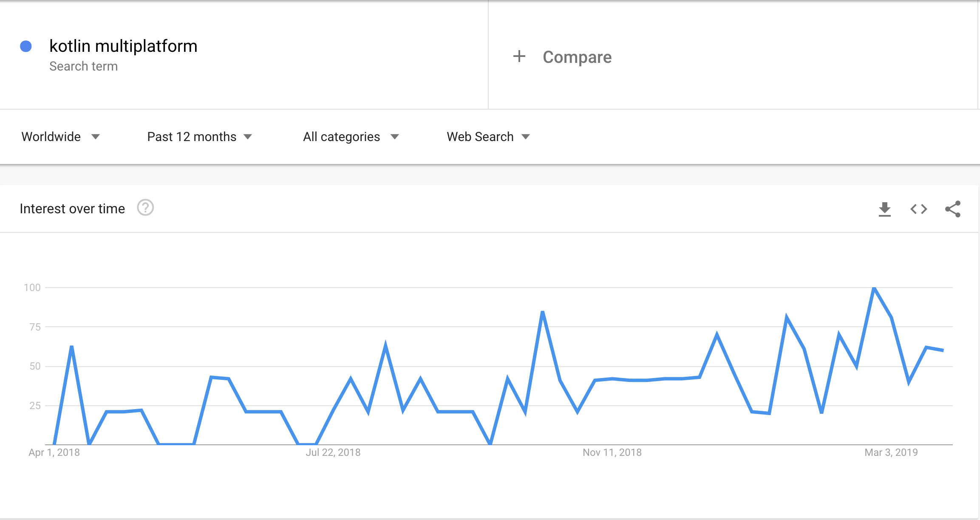The width and height of the screenshot is (980, 520).
Task: Click the Nov 11, 2018 axis label
Action: 612,452
